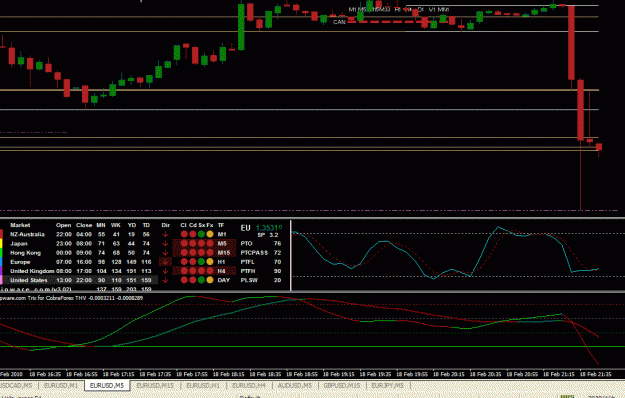Select the NZ-Australia market row name

[27, 234]
